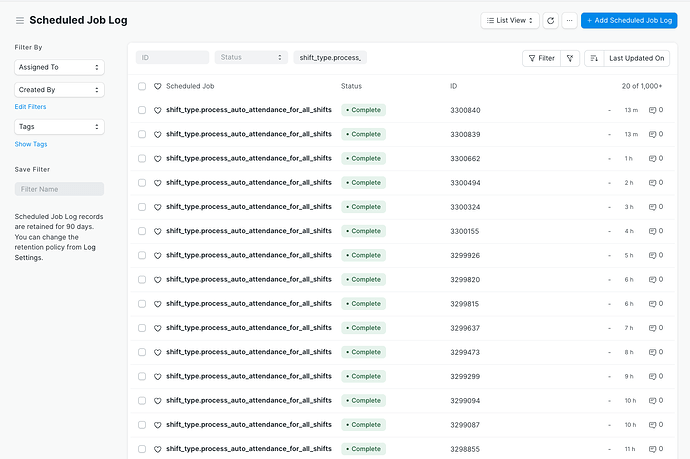
Task: Check the row checkbox for log 3300839
Action: click(142, 134)
